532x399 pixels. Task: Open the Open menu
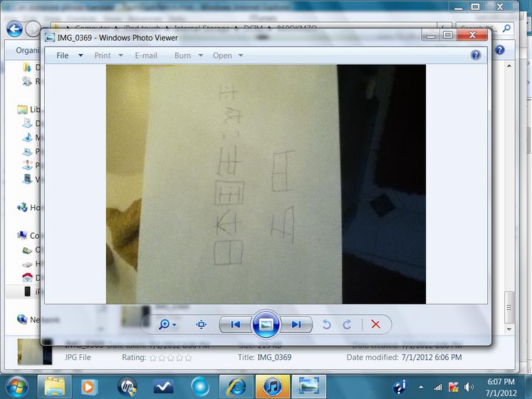[228, 56]
